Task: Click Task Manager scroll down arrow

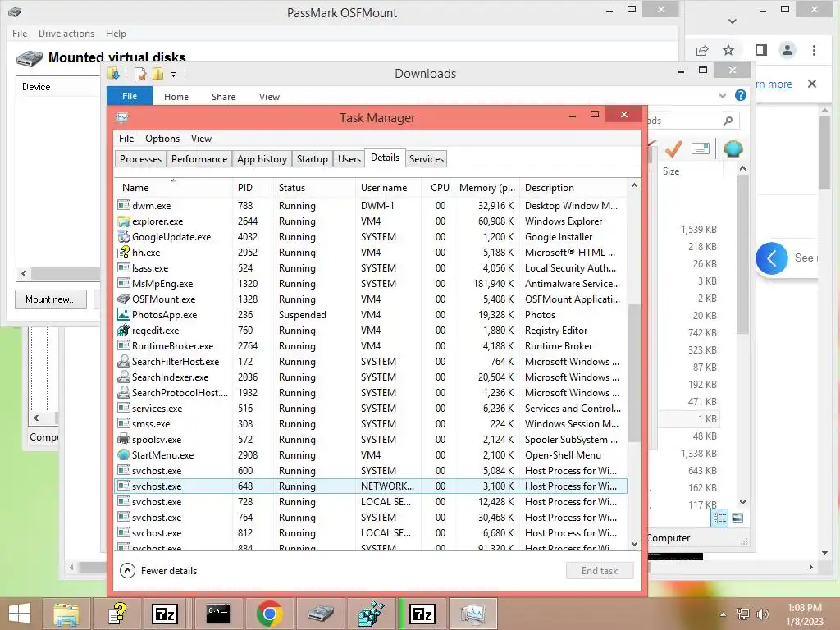Action: [634, 544]
